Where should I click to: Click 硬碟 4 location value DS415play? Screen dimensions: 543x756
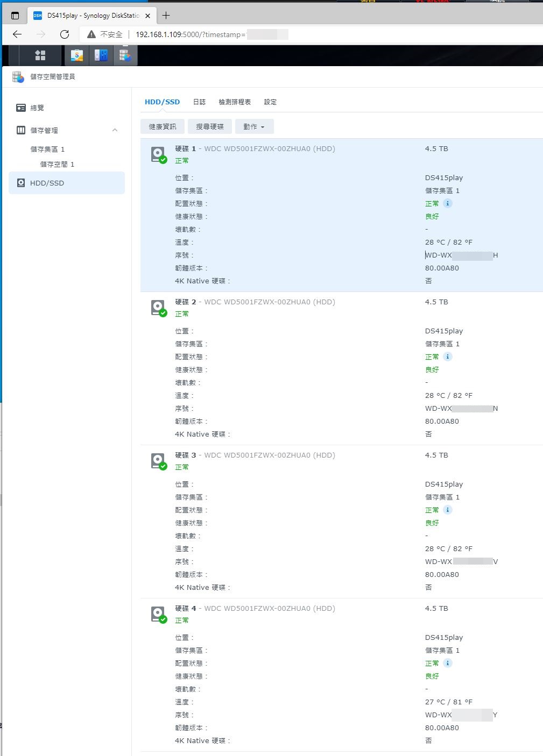(444, 638)
